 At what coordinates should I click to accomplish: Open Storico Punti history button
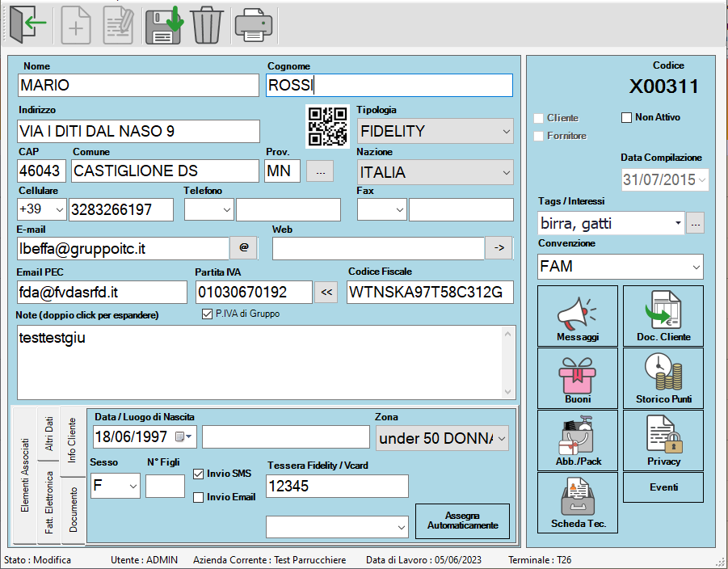[x=663, y=378]
